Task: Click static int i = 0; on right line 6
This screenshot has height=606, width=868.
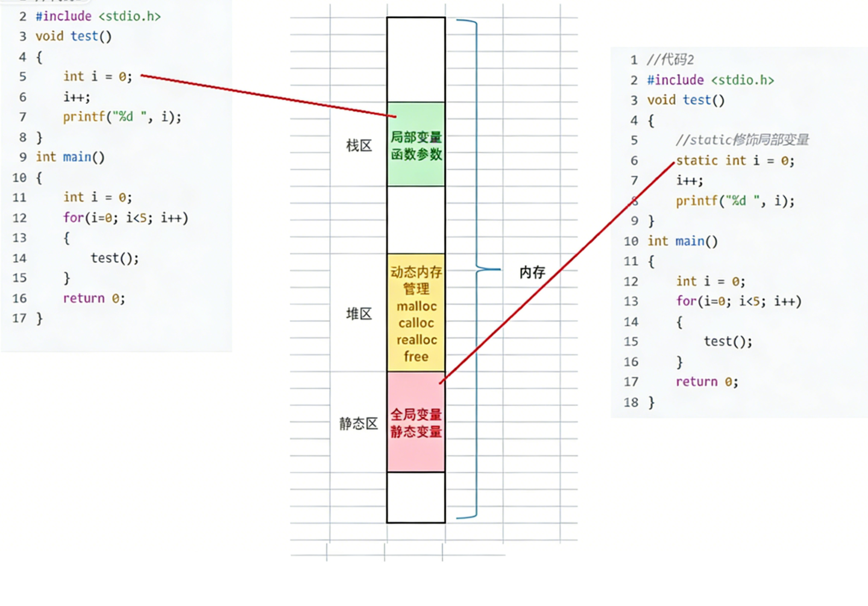Action: click(x=735, y=160)
